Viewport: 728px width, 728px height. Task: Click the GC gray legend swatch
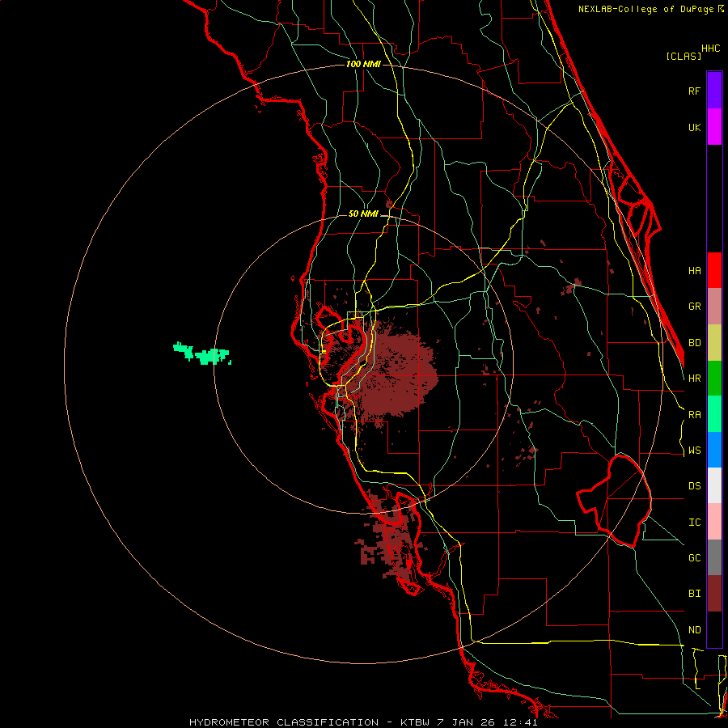pos(714,557)
